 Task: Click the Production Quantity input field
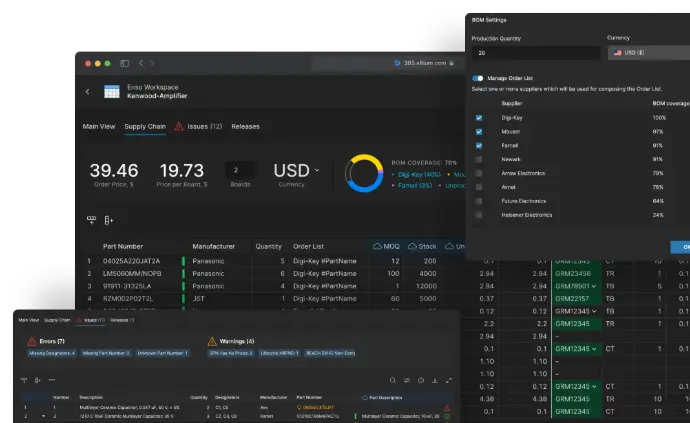[x=536, y=53]
